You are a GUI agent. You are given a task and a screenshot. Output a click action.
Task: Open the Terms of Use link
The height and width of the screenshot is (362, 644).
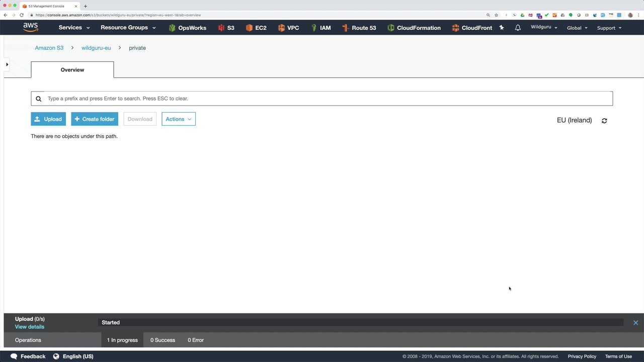[x=618, y=356]
